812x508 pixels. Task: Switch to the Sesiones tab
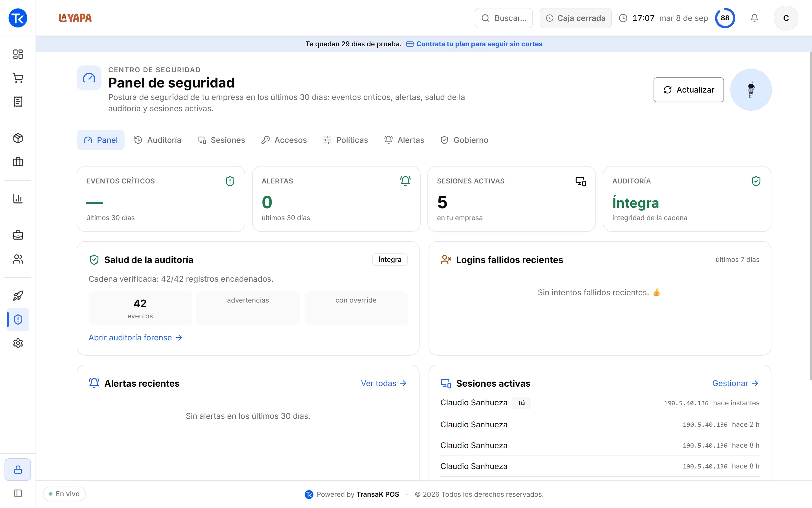tap(221, 140)
